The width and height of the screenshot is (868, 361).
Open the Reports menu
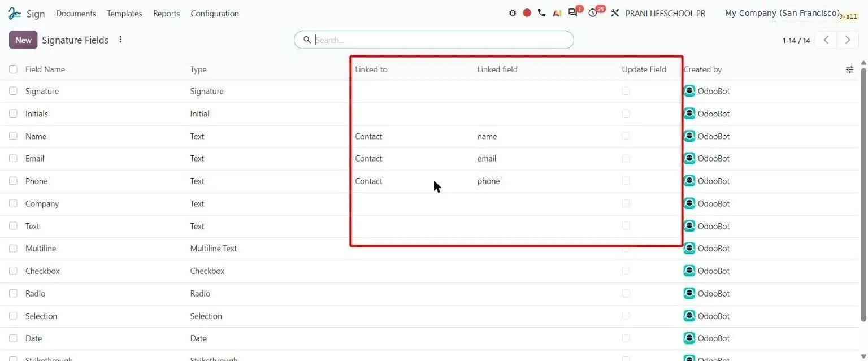[166, 13]
